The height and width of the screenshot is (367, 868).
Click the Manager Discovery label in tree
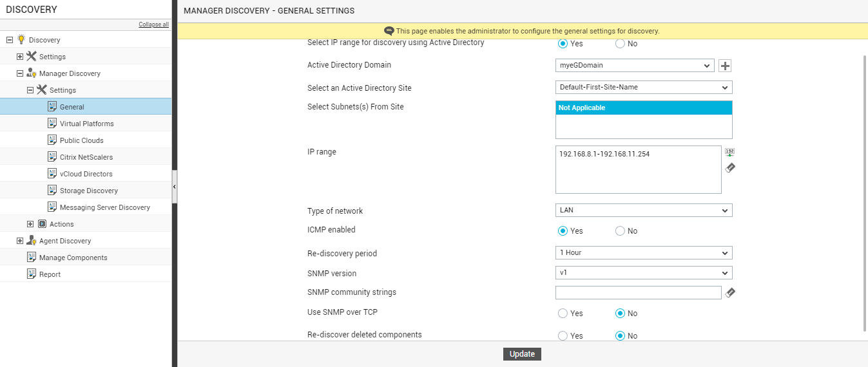point(70,73)
